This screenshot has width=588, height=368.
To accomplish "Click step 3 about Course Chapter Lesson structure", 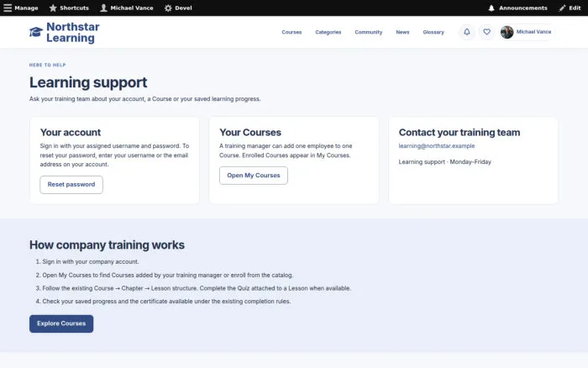I will coord(197,288).
